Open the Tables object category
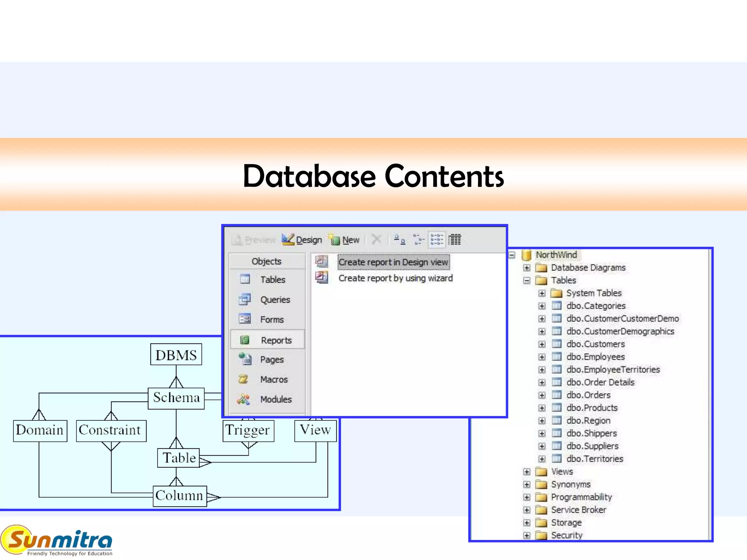 pyautogui.click(x=267, y=279)
